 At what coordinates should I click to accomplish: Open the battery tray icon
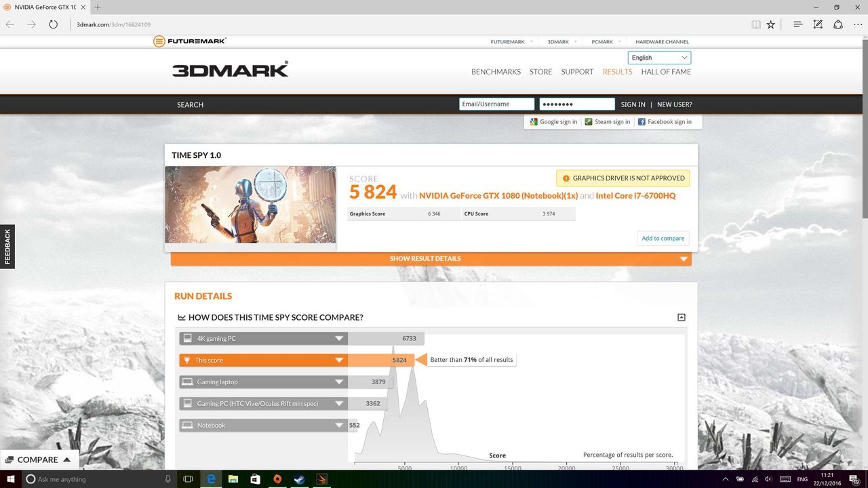pos(740,479)
